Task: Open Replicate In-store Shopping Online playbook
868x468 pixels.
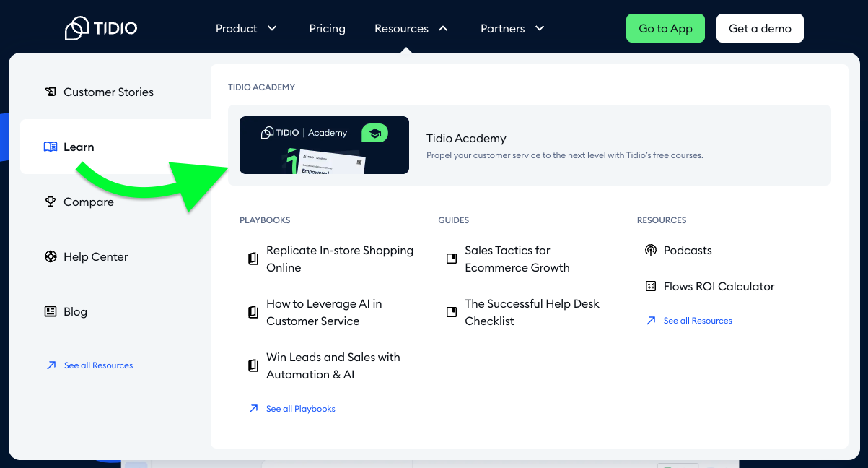Action: coord(340,259)
